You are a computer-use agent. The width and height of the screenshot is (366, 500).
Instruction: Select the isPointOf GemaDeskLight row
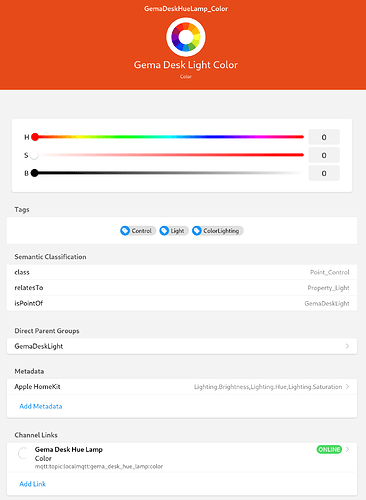(x=182, y=303)
